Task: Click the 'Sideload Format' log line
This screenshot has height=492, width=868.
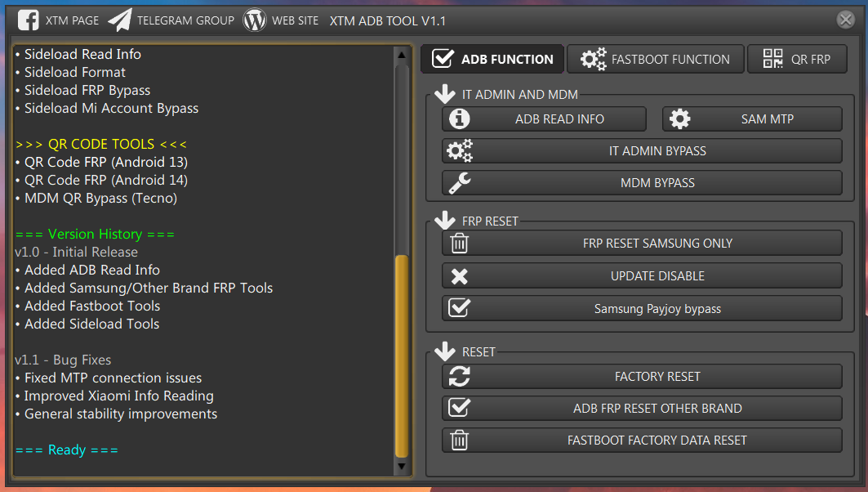Action: click(75, 72)
